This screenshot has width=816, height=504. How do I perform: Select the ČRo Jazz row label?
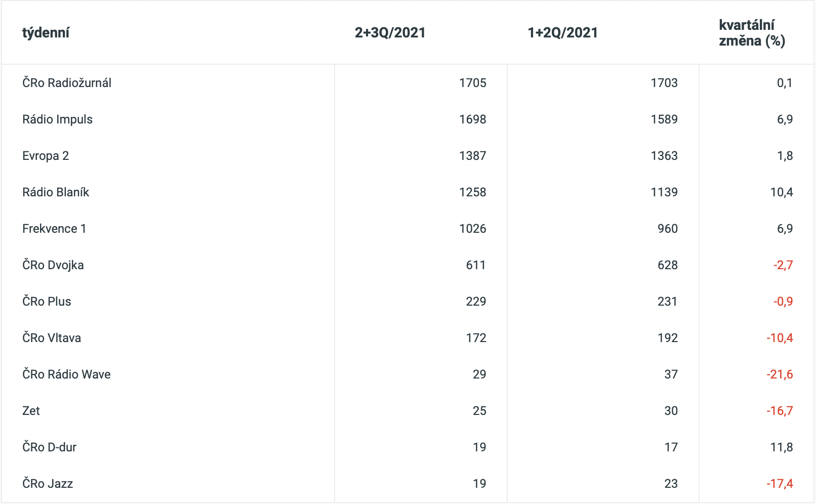click(x=48, y=484)
